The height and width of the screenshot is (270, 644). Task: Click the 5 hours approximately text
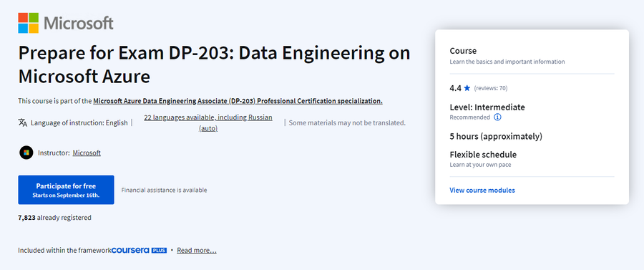tap(496, 136)
